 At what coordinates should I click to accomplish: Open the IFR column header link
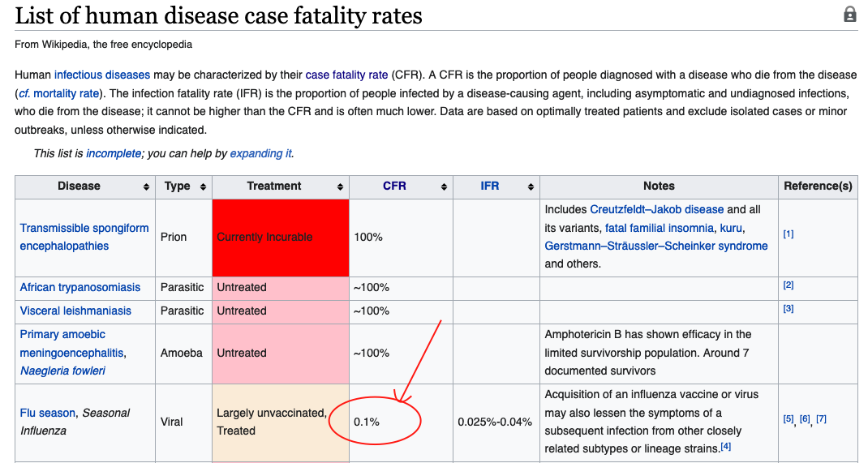point(489,186)
